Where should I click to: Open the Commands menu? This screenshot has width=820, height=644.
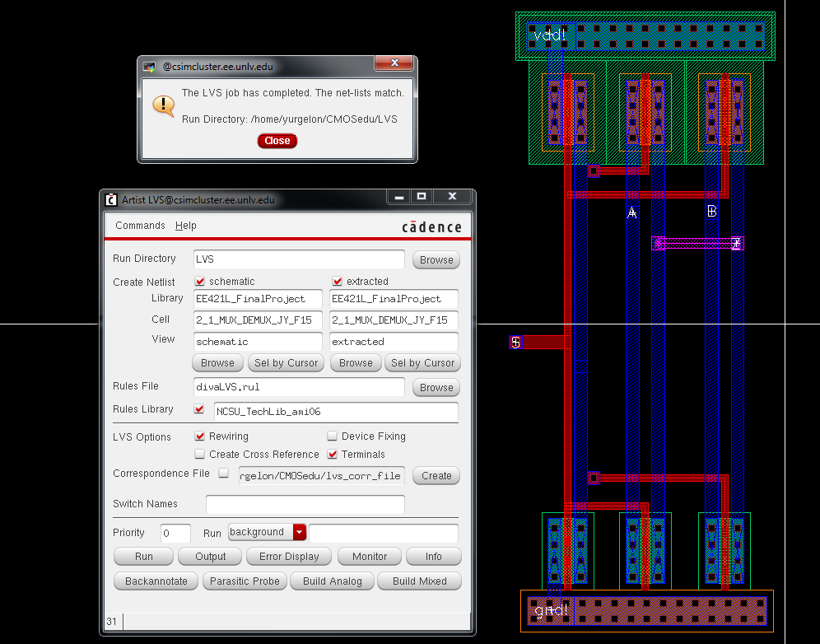click(x=140, y=226)
